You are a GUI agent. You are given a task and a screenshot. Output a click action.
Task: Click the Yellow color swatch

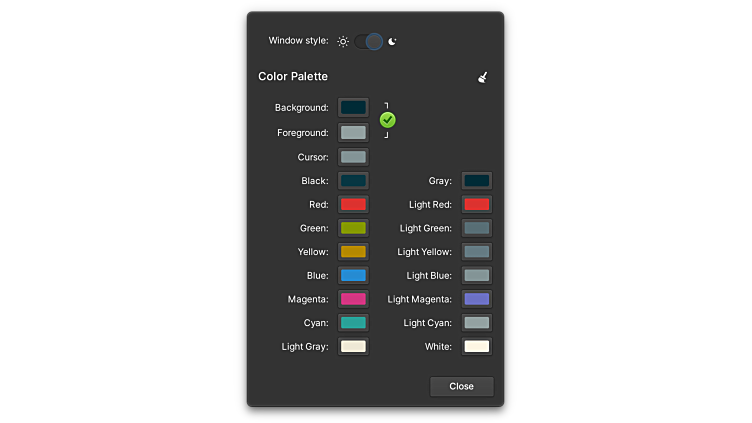pos(353,252)
